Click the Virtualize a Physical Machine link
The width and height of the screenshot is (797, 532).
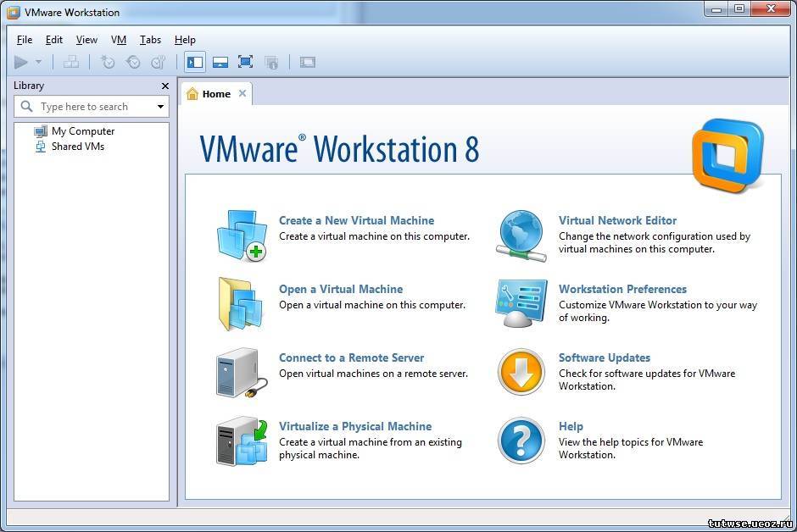coord(355,426)
